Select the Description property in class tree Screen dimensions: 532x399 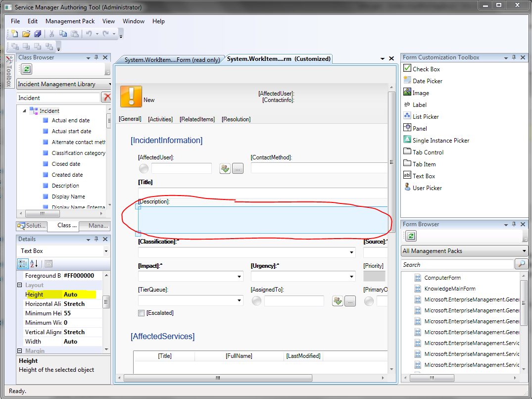pos(65,186)
